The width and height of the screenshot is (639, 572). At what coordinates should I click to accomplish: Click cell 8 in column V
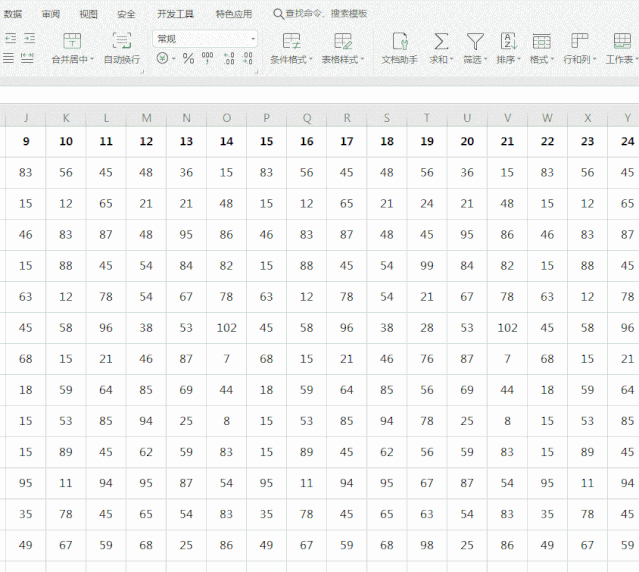point(507,421)
